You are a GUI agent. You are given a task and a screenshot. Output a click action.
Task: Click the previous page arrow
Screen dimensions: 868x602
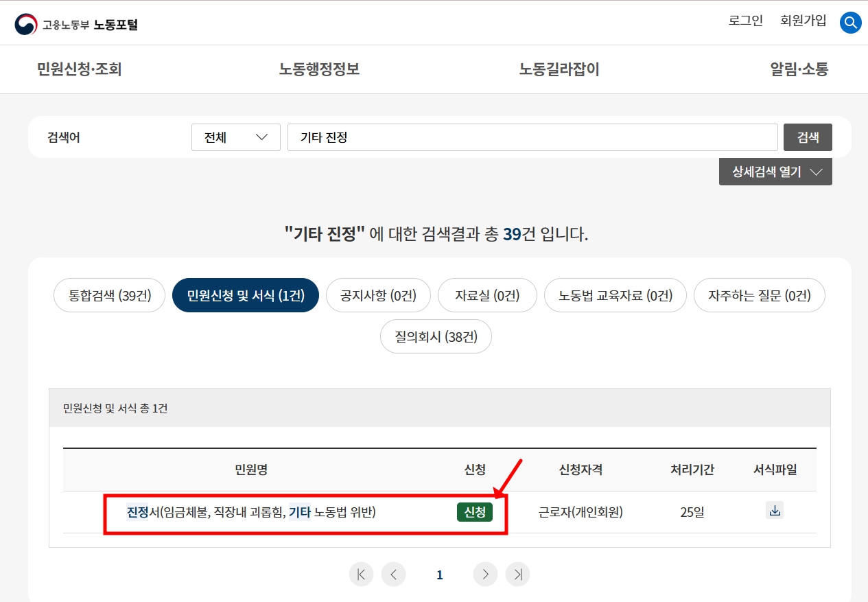393,574
